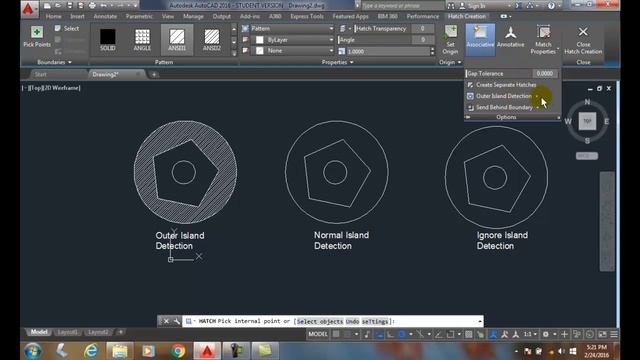Choose the ANSI32 hatch pattern
This screenshot has height=360, width=640.
click(x=212, y=40)
